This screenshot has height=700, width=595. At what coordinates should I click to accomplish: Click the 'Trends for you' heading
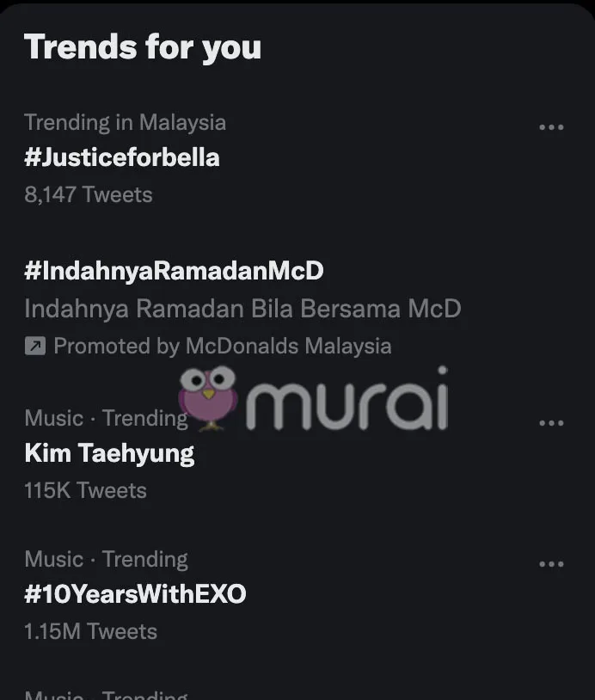coord(143,47)
